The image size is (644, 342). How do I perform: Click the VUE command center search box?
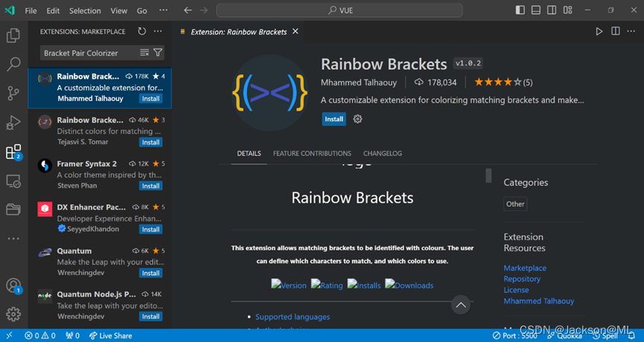coord(339,10)
